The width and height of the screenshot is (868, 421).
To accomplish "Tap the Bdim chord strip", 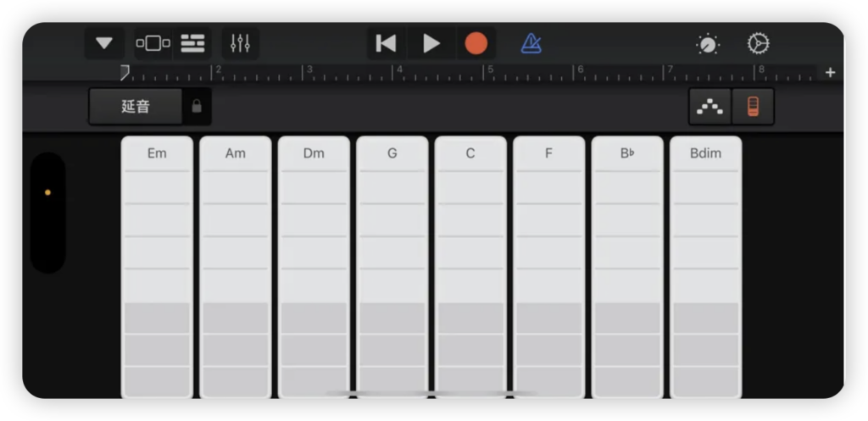I will tap(706, 267).
